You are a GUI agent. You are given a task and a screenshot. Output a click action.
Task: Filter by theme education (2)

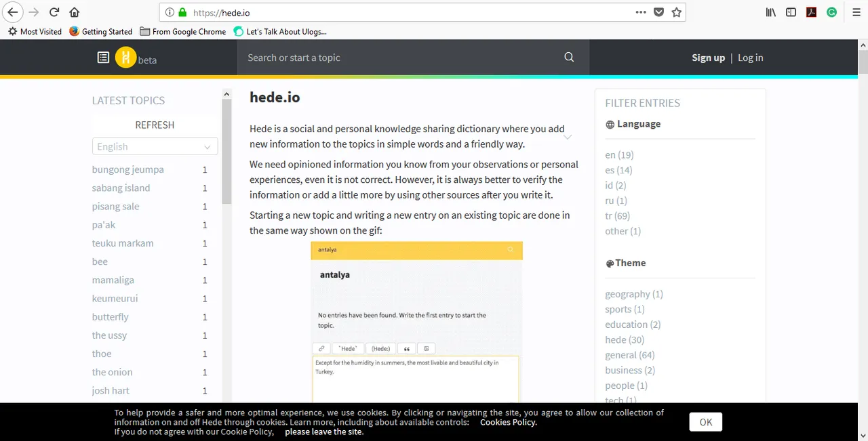click(x=633, y=324)
